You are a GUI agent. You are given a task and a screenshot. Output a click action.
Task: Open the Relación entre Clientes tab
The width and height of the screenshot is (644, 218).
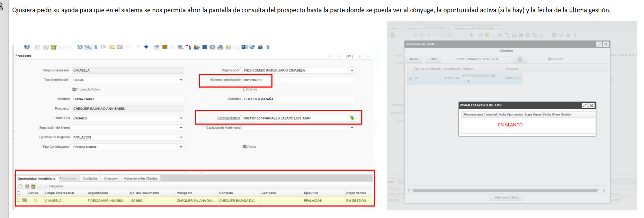(141, 179)
